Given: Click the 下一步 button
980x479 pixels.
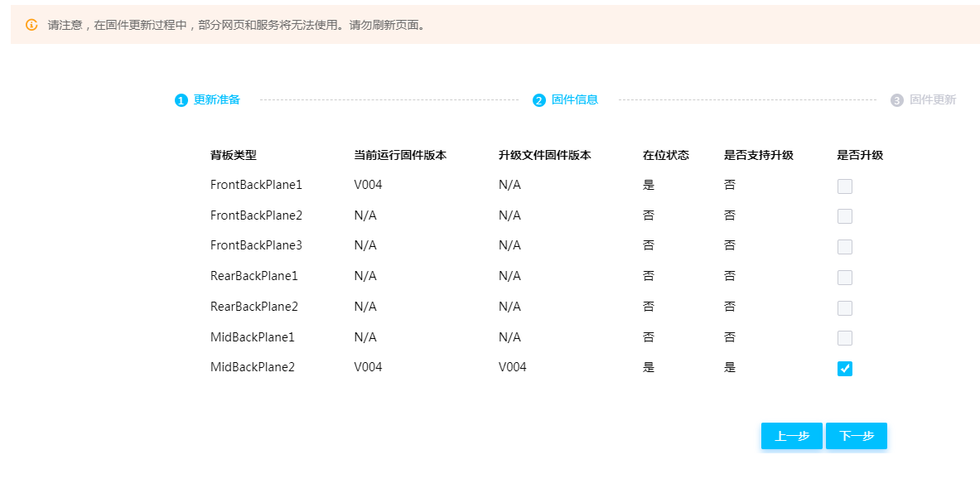Looking at the screenshot, I should point(857,436).
